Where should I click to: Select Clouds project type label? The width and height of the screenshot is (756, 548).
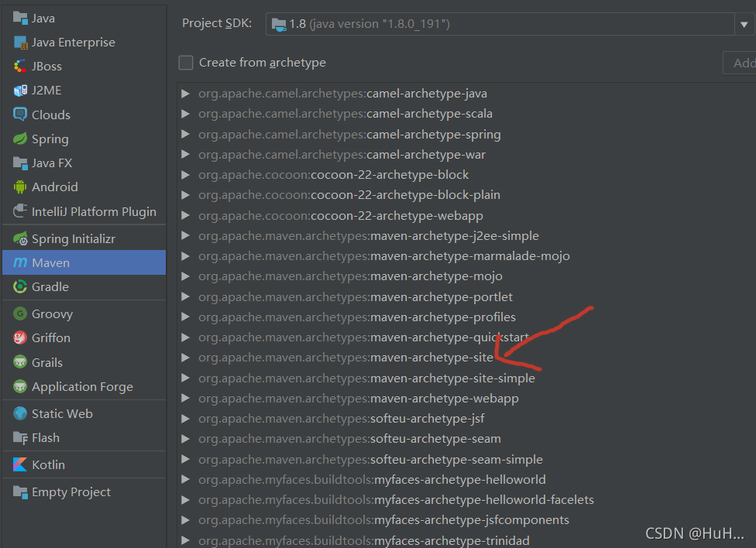point(51,115)
